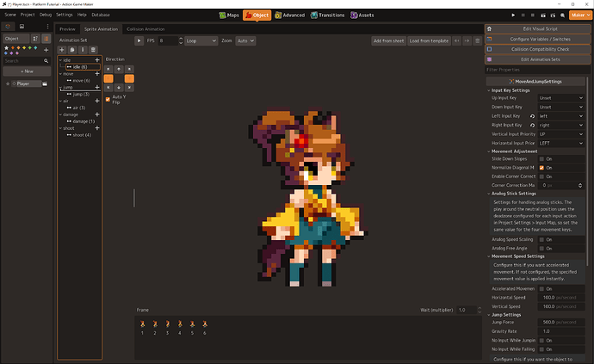This screenshot has height=364, width=594.
Task: Play the sprite animation preview
Action: [139, 40]
